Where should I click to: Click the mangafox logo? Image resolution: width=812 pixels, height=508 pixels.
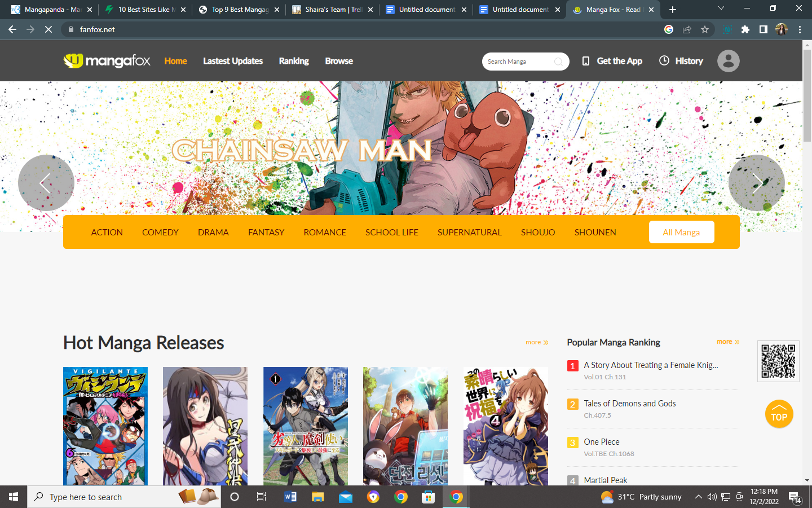[x=107, y=60]
